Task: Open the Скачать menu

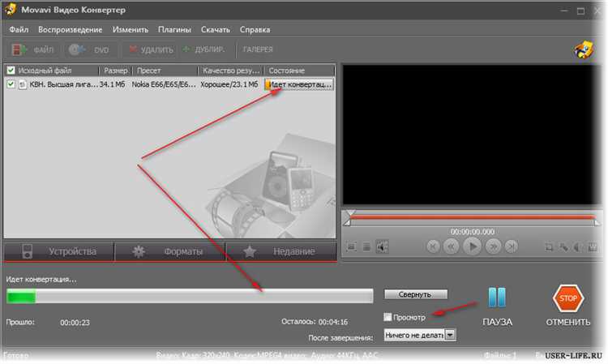Action: point(215,29)
